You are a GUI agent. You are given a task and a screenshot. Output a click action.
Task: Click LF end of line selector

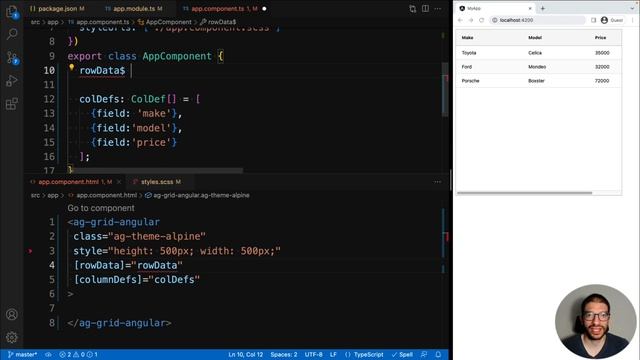click(333, 355)
